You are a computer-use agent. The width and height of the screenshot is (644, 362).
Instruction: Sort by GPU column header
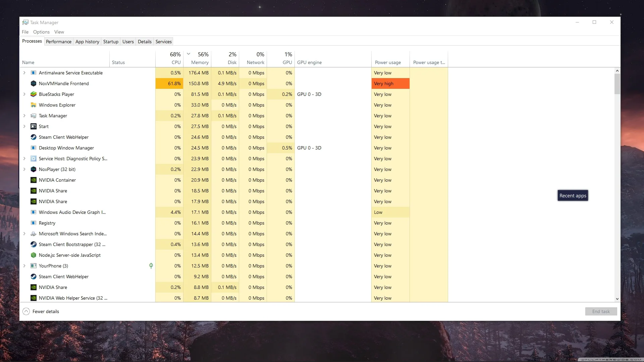coord(281,58)
